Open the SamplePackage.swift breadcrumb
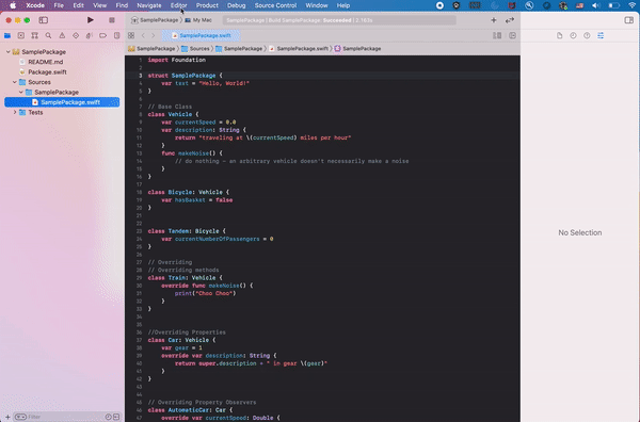Screen dimensions: 640x422 (x=299, y=49)
